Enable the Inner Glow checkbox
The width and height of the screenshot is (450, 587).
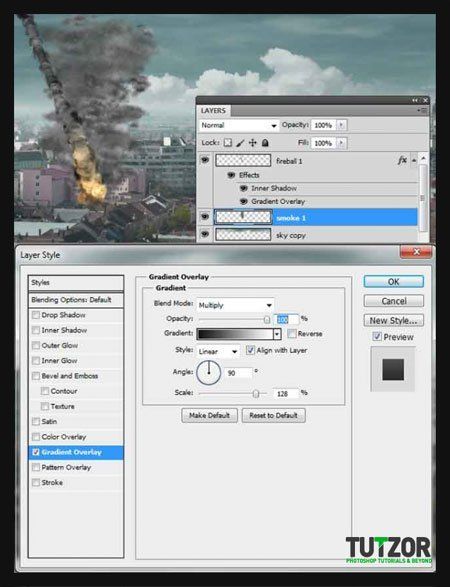pyautogui.click(x=36, y=361)
